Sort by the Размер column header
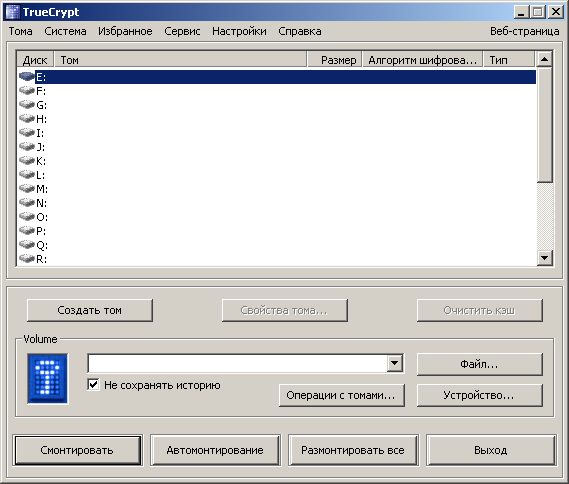Screen dimensions: 569x484 [335, 60]
